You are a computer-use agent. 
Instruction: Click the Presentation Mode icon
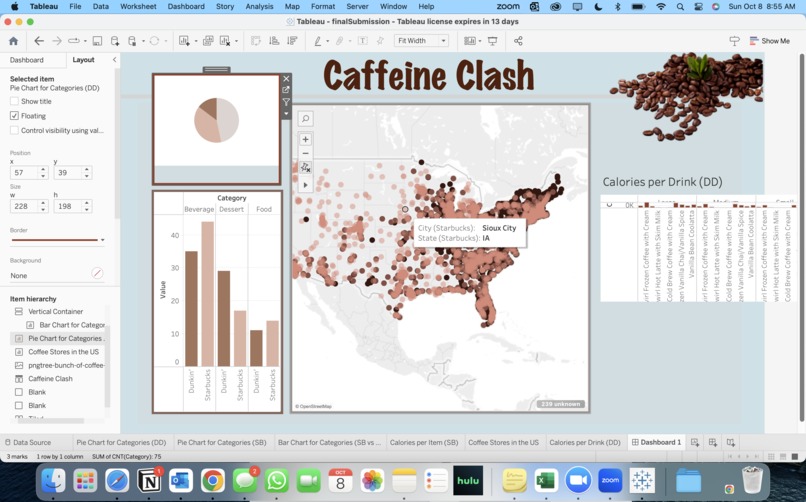(x=492, y=41)
